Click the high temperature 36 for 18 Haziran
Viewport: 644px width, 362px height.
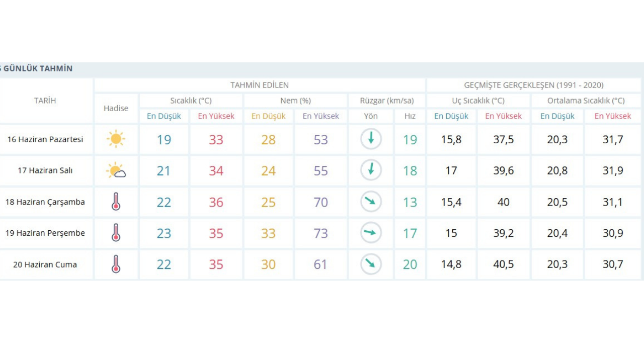[x=216, y=202]
